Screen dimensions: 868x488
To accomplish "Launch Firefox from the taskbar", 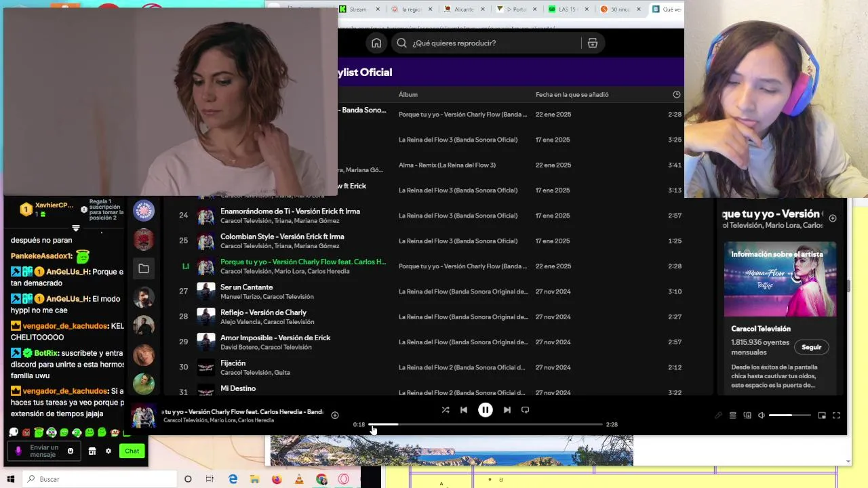I will (277, 479).
